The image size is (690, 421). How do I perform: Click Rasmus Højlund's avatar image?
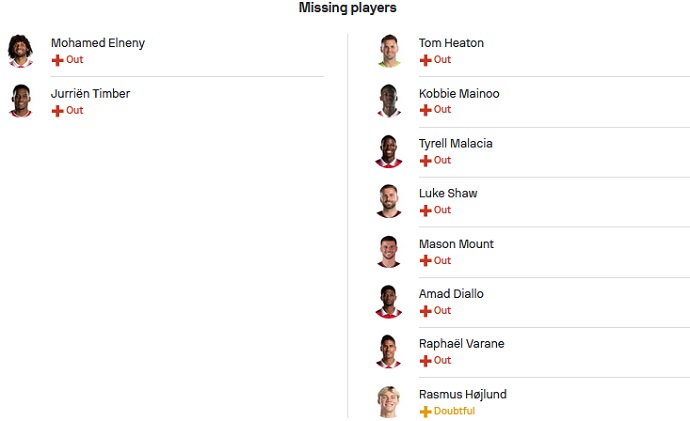coord(389,401)
